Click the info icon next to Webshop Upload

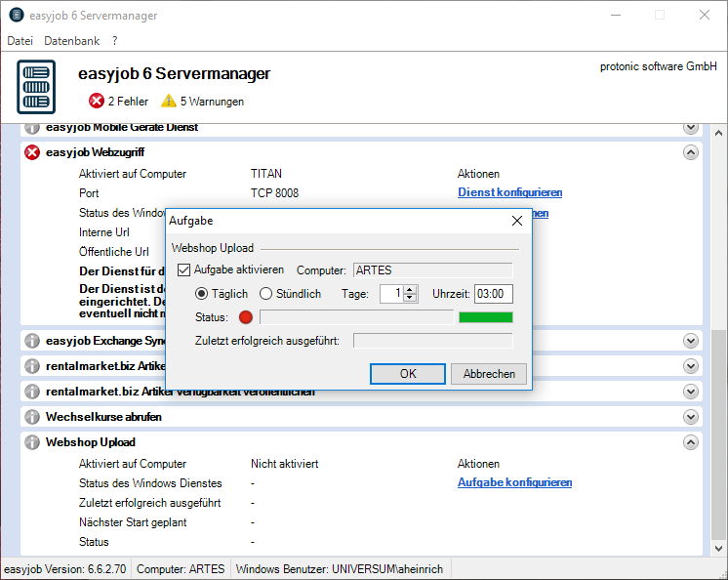pyautogui.click(x=32, y=442)
